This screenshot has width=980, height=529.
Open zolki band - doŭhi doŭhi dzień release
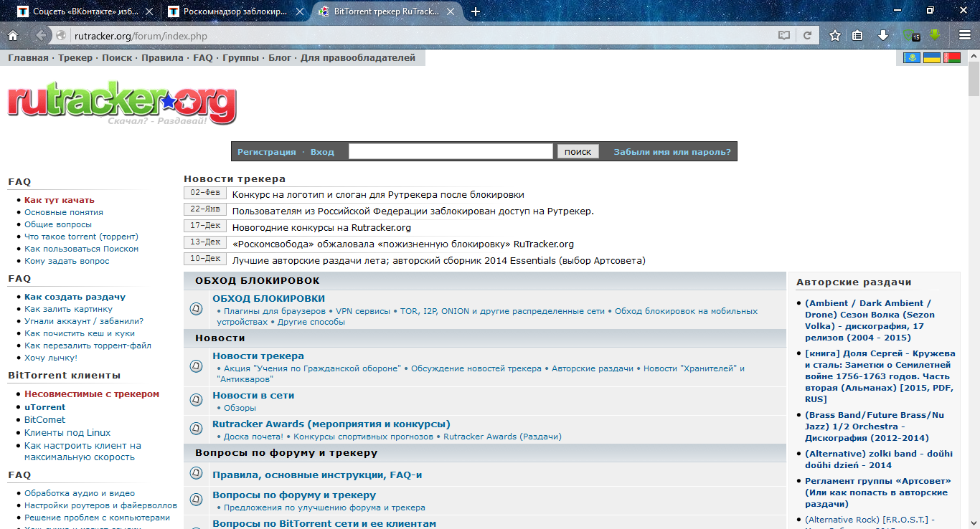879,459
